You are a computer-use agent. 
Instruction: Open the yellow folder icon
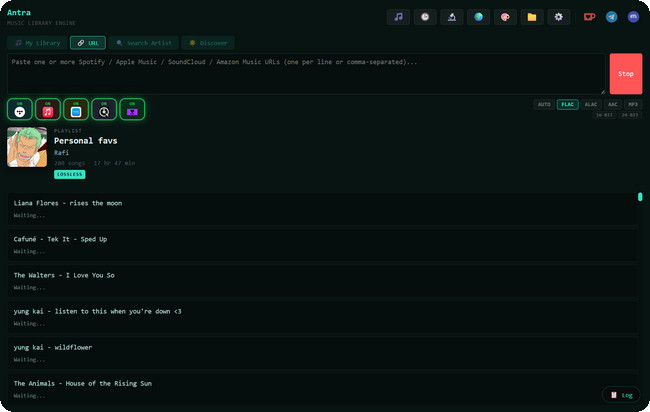click(532, 17)
